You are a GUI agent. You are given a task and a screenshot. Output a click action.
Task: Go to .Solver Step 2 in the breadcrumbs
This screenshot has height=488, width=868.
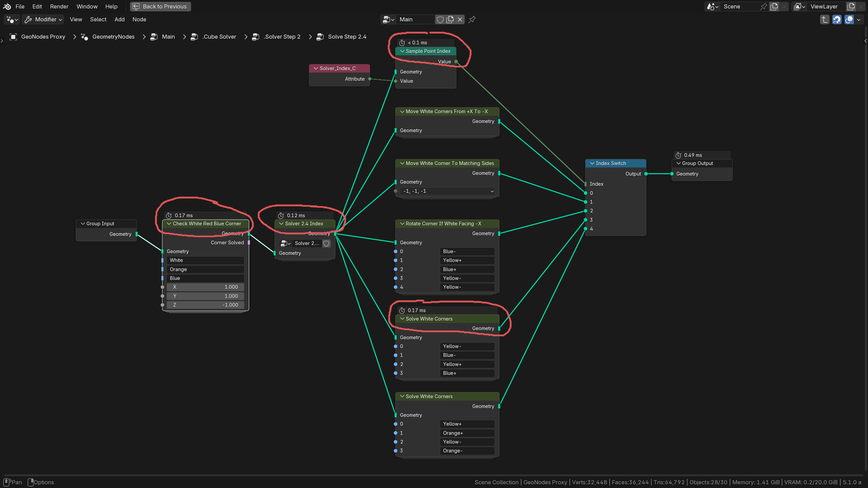click(282, 37)
